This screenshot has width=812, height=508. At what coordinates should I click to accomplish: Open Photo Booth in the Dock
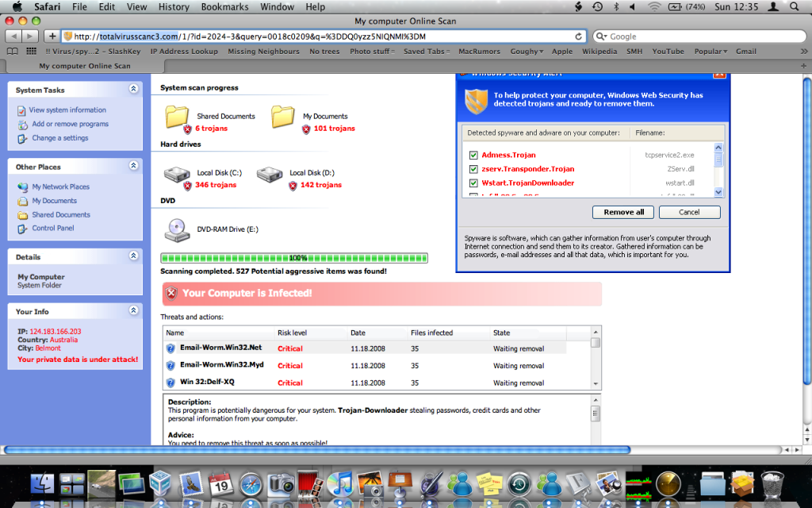[311, 485]
